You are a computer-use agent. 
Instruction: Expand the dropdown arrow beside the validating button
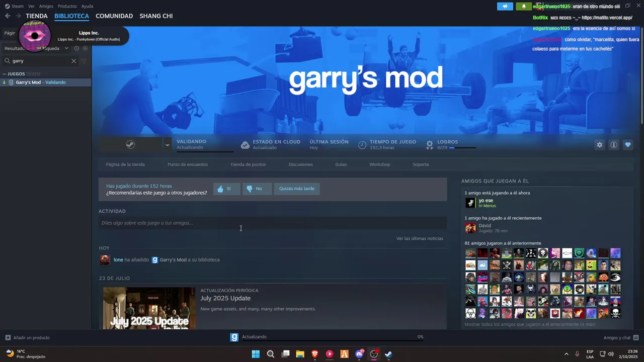coord(168,145)
